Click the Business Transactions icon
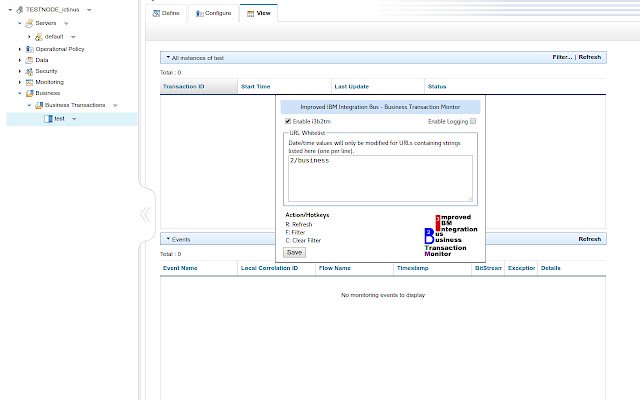 (x=39, y=105)
